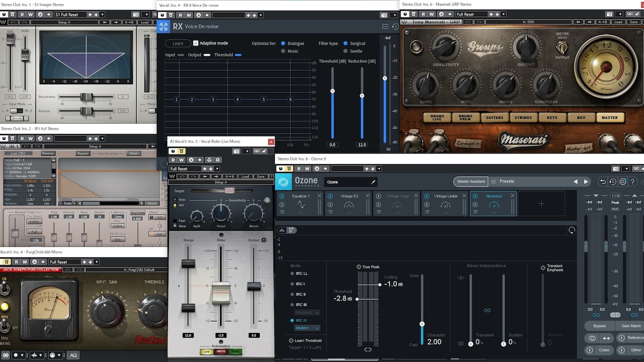The height and width of the screenshot is (362, 644).
Task: Open RX Voice De-noise preset list icon
Action: pos(385,26)
